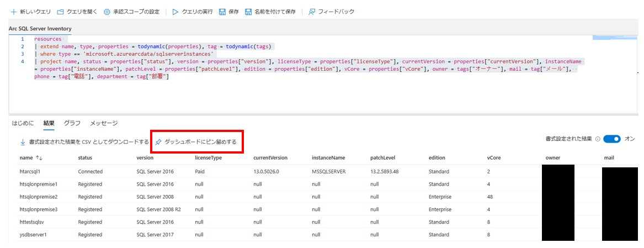Click the mail column header
Screen dimensions: 644x248
609,157
